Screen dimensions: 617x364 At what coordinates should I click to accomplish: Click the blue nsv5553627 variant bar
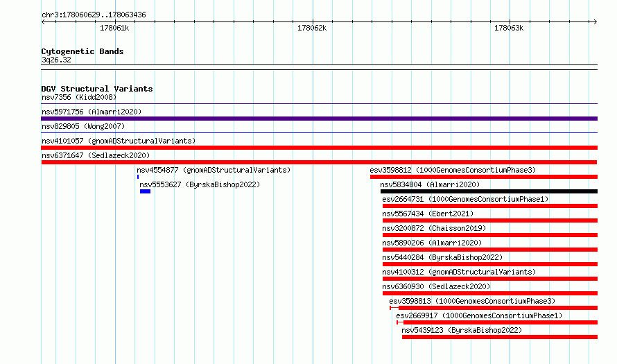coord(145,191)
